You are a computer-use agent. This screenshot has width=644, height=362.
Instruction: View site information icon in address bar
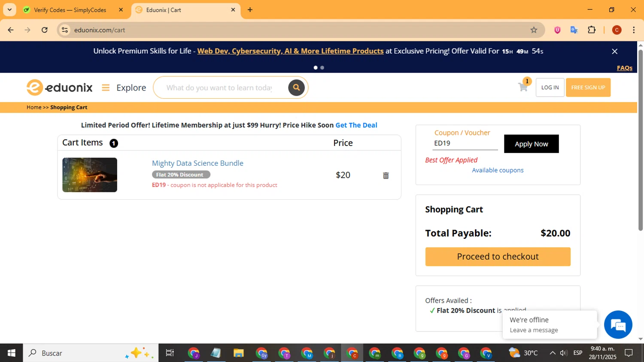65,30
